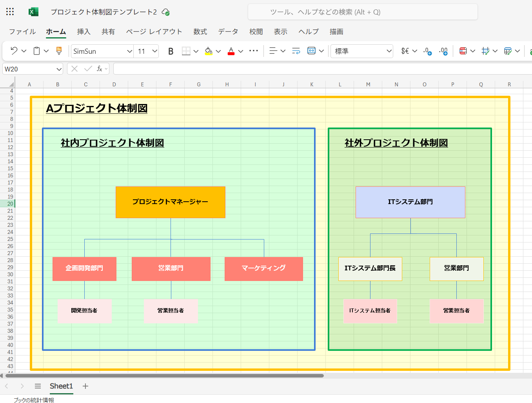Viewport: 532px width, 403px height.
Task: Select row header 20
Action: pyautogui.click(x=8, y=204)
